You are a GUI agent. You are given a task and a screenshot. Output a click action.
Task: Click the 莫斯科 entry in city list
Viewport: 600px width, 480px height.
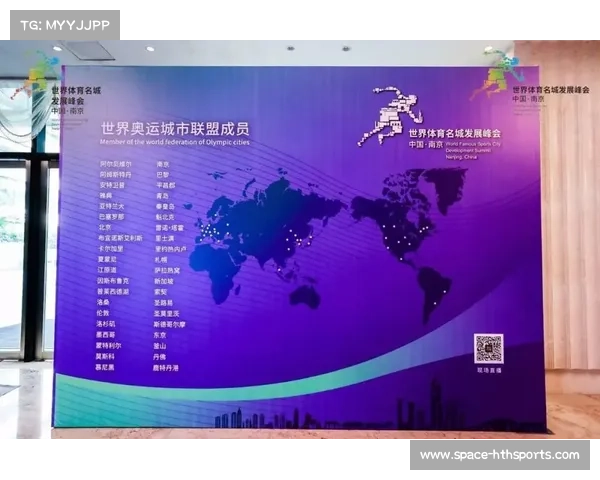click(106, 356)
